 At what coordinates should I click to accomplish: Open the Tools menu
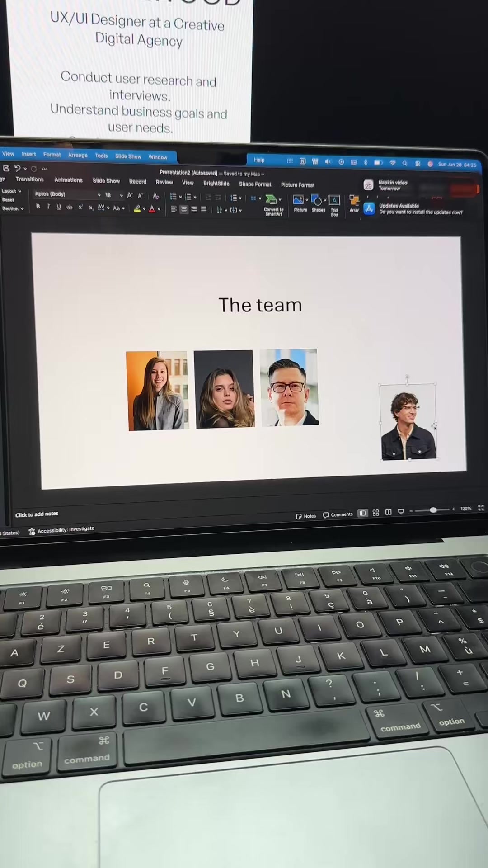[x=101, y=156]
